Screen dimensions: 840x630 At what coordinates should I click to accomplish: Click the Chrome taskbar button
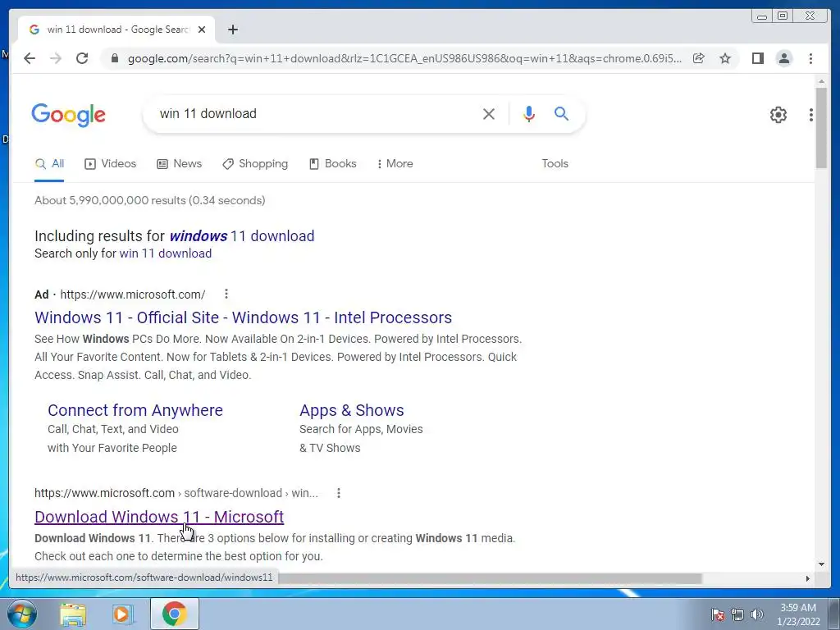(x=175, y=614)
